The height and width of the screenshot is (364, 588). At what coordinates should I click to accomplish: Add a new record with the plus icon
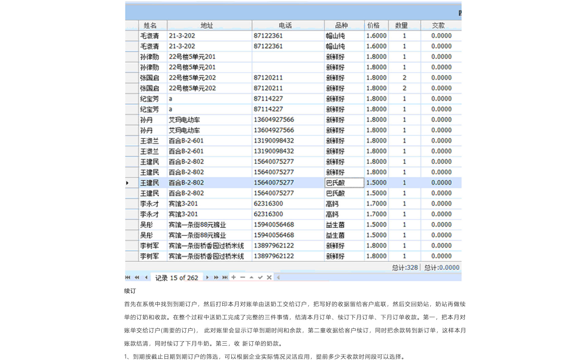234,277
